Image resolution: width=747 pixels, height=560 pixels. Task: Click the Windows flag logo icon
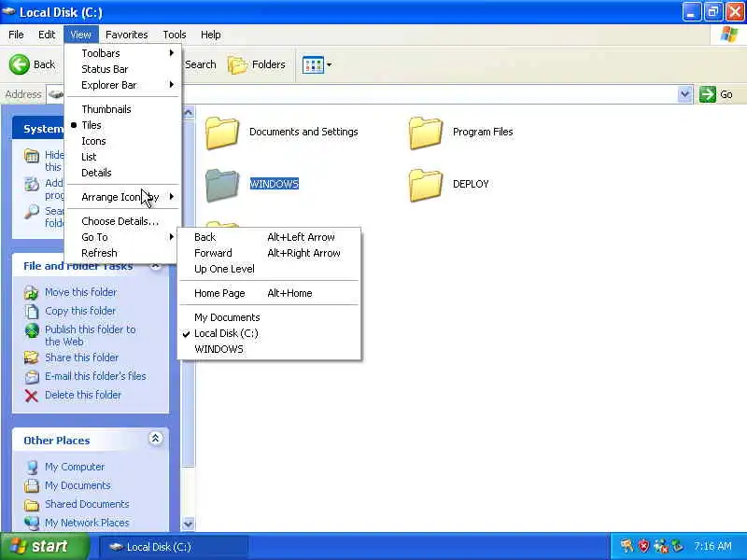[x=729, y=35]
